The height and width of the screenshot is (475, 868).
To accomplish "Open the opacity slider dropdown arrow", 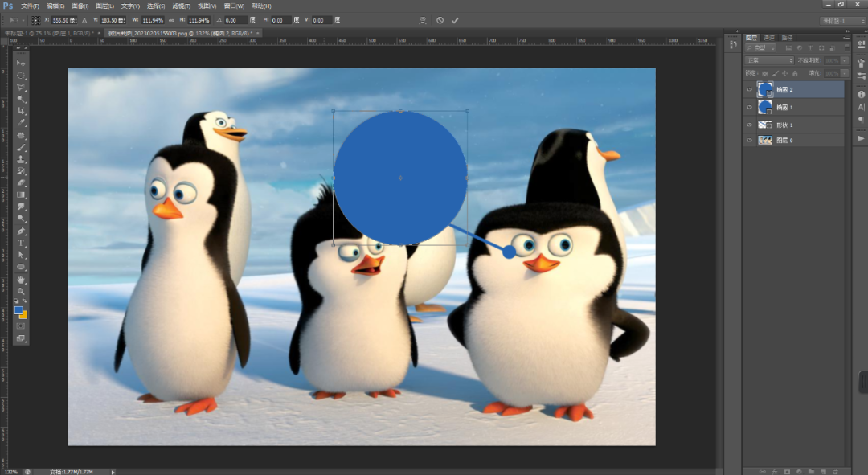I will (845, 60).
